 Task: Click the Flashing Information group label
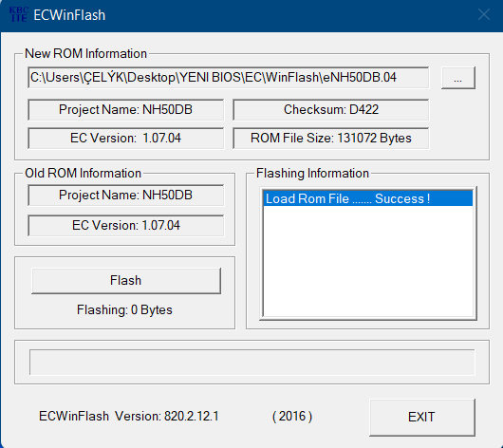[312, 174]
